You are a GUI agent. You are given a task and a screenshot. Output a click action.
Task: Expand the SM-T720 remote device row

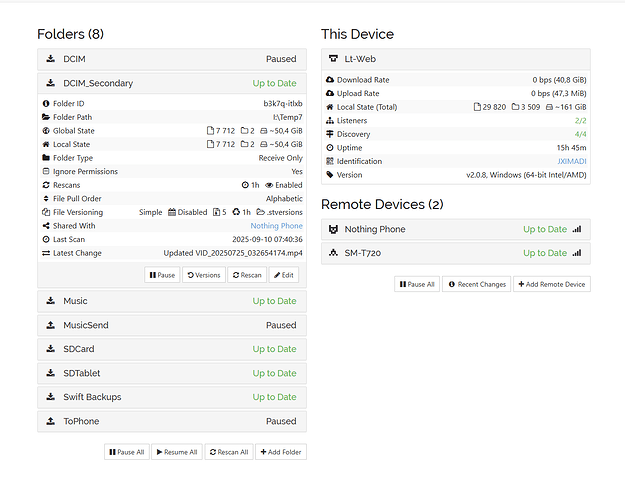[x=455, y=253]
